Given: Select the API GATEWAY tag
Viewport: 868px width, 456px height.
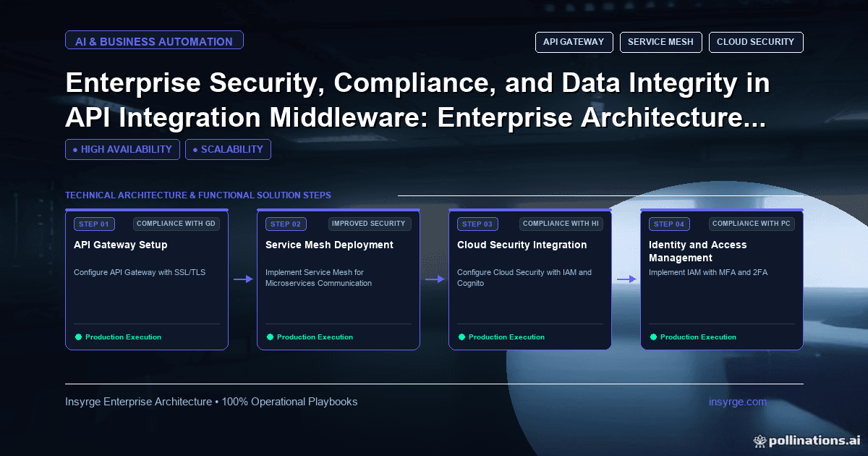Looking at the screenshot, I should tap(574, 42).
